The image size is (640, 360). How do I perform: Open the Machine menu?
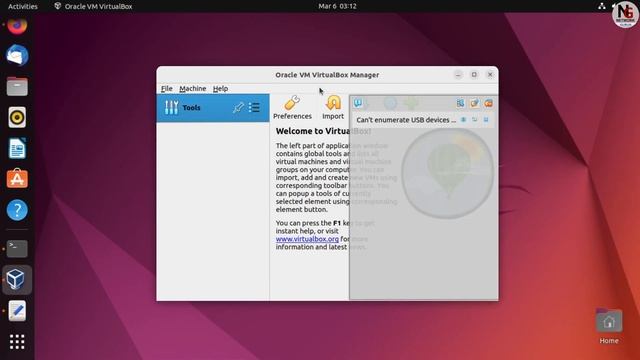pos(193,89)
